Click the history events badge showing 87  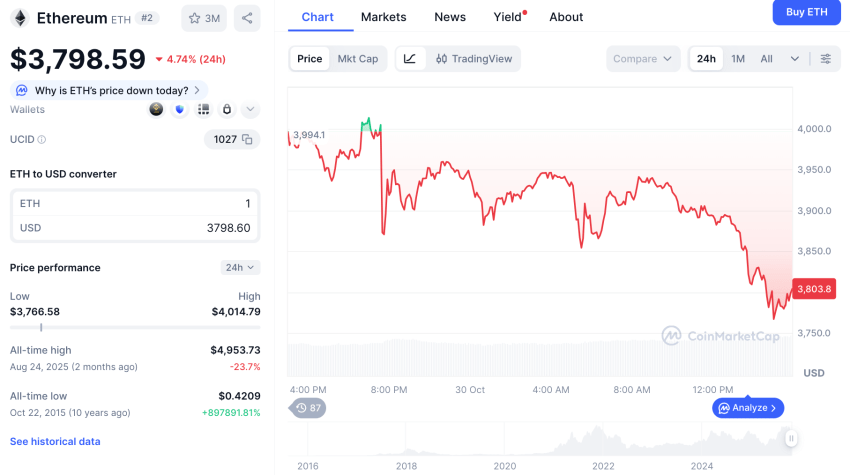(308, 408)
